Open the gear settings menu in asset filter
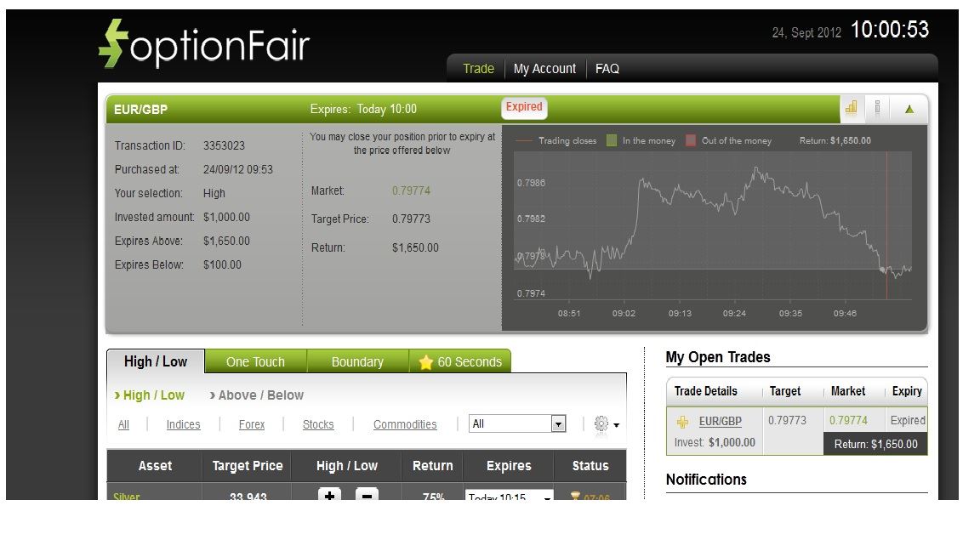 click(x=601, y=423)
